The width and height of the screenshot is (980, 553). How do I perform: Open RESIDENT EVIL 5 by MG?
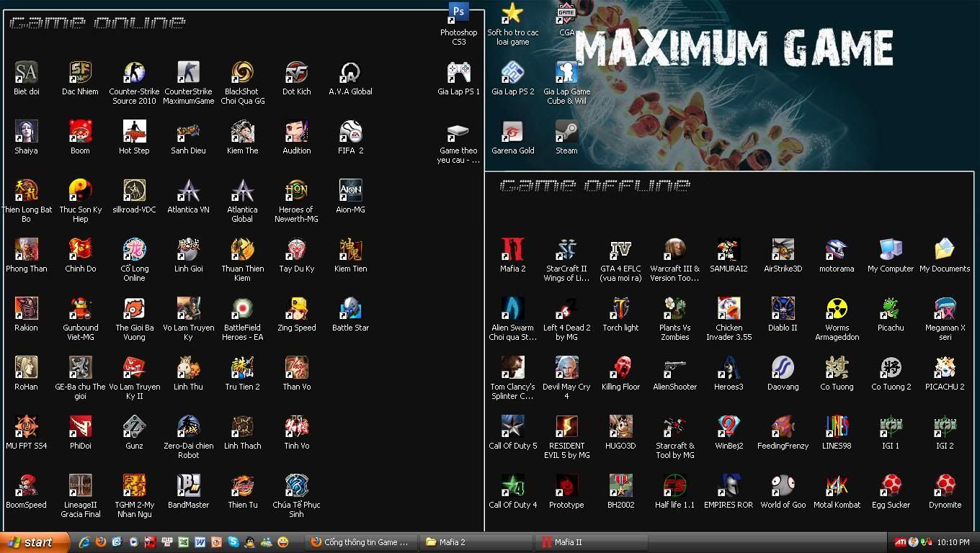(566, 426)
